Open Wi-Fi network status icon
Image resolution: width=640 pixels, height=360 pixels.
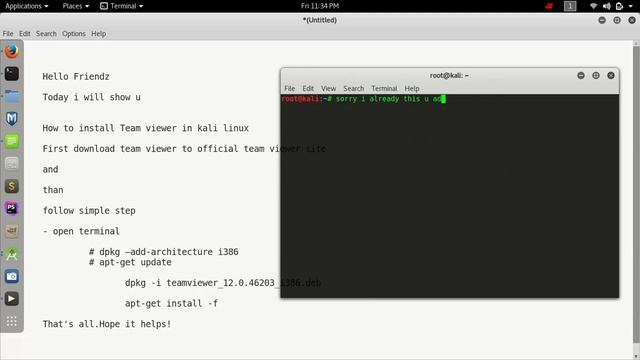pos(593,6)
